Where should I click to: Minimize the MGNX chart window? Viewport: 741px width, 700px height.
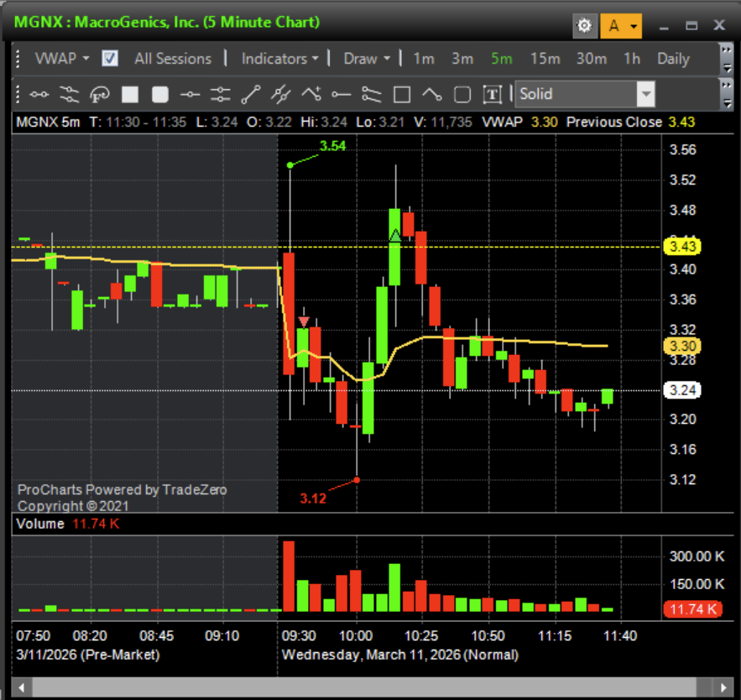tap(664, 26)
